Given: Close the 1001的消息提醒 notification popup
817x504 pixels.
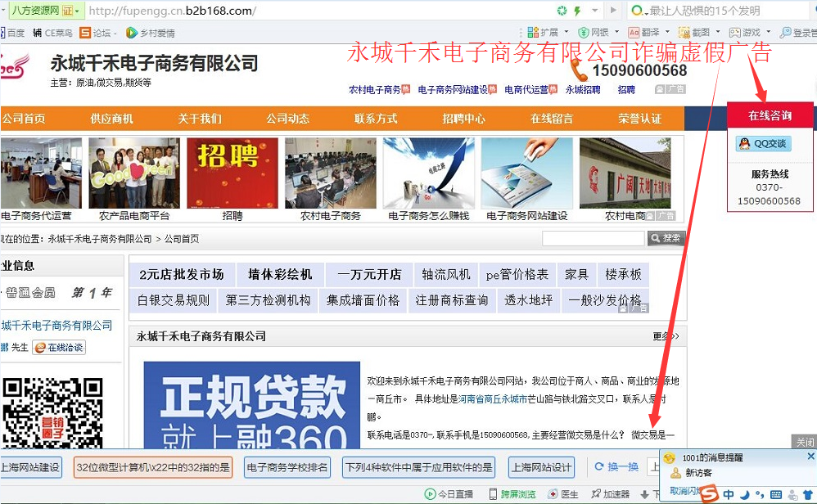Looking at the screenshot, I should [x=810, y=456].
